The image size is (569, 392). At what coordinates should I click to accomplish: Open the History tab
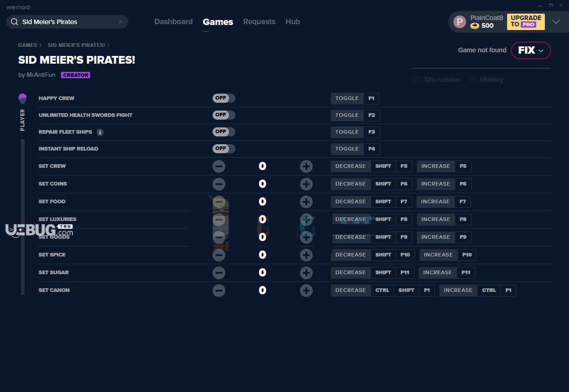[x=487, y=80]
